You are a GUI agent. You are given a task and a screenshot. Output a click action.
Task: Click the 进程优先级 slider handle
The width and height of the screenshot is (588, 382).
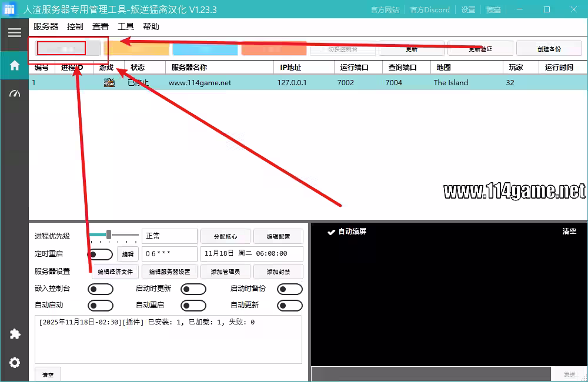point(109,234)
